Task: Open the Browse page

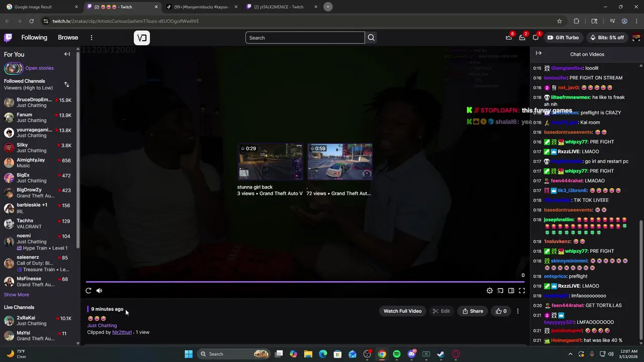Action: pos(68,38)
